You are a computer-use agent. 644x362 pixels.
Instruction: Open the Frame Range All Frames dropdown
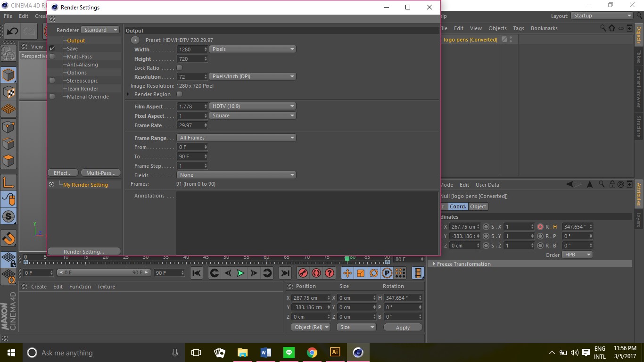(x=236, y=138)
